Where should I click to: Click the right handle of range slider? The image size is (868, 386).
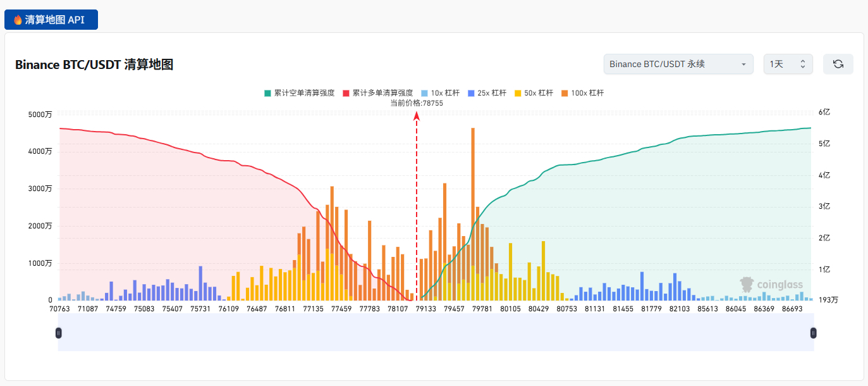tap(814, 333)
